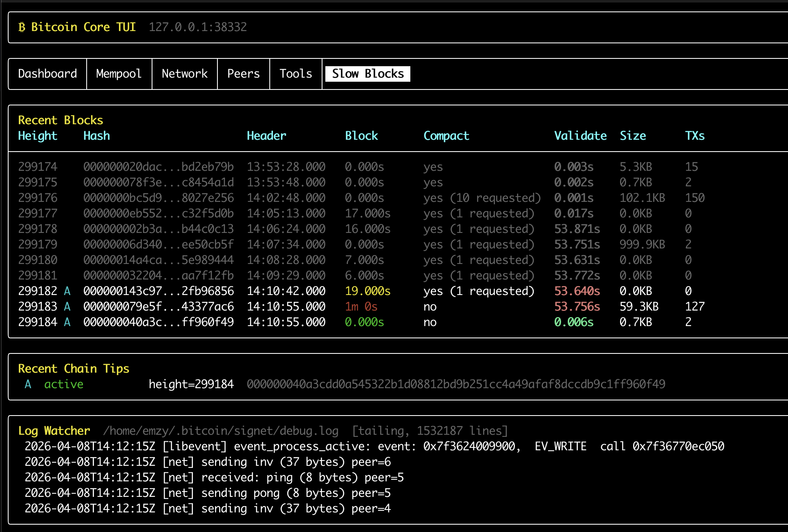Switch to the Mempool tab
This screenshot has width=788, height=532.
119,74
